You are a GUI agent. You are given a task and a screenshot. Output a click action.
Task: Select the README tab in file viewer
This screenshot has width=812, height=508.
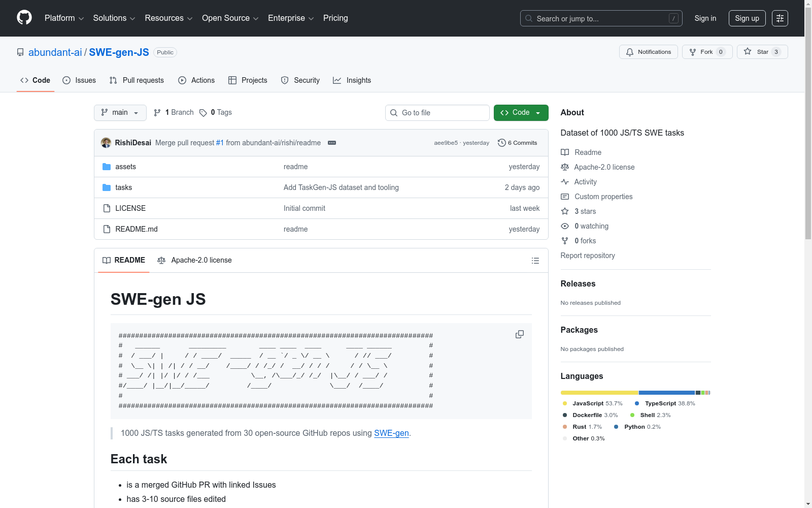pos(124,261)
